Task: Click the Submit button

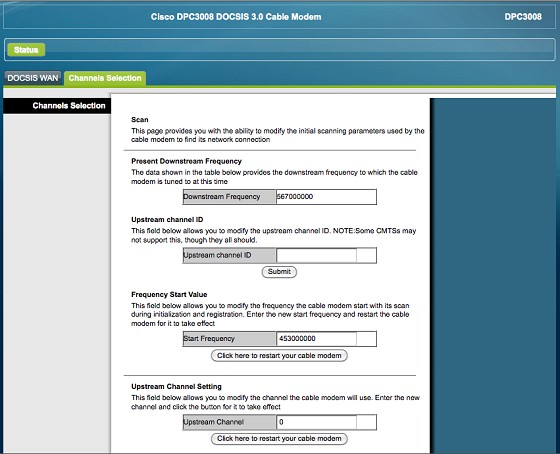Action: (x=279, y=272)
